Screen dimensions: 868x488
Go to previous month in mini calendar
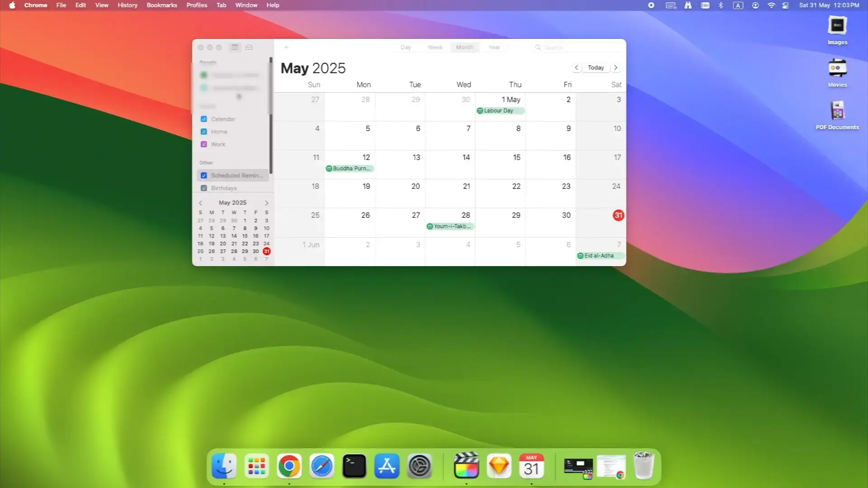coord(201,203)
